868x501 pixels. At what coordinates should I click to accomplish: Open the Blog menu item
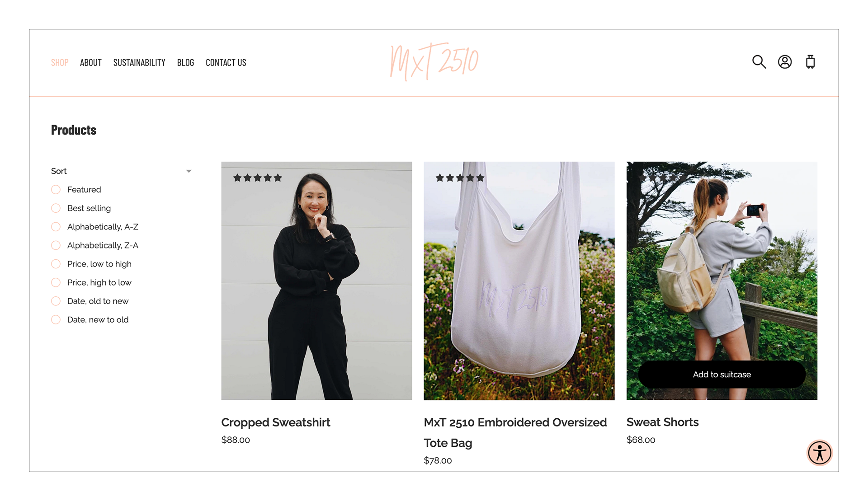[185, 63]
